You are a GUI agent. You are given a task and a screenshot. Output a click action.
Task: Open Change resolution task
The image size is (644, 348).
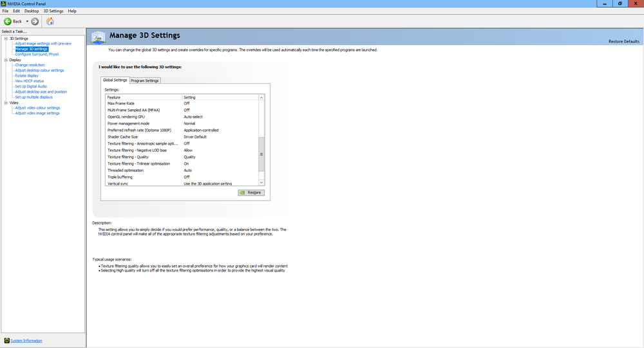point(30,65)
